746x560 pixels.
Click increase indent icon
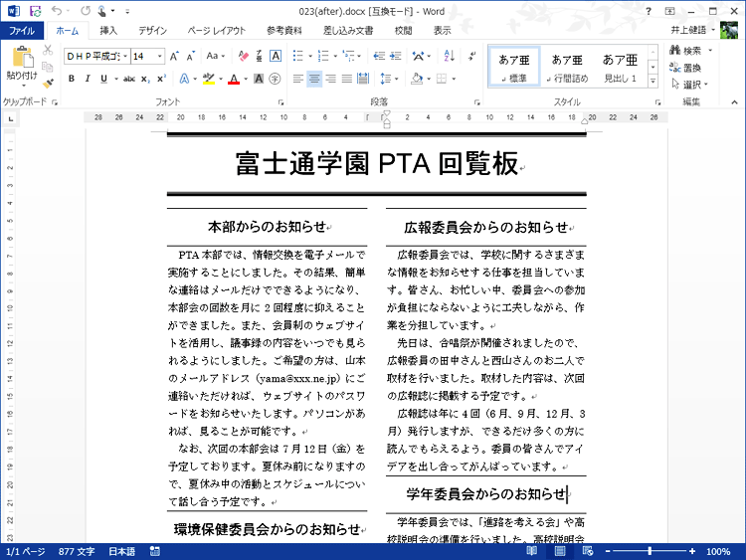395,56
